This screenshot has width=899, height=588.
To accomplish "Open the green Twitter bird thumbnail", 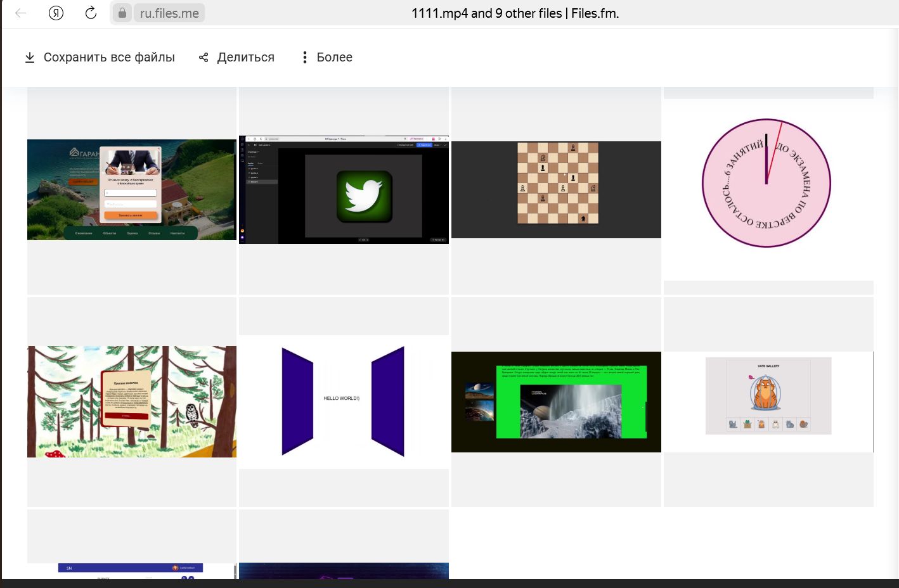I will (x=344, y=190).
